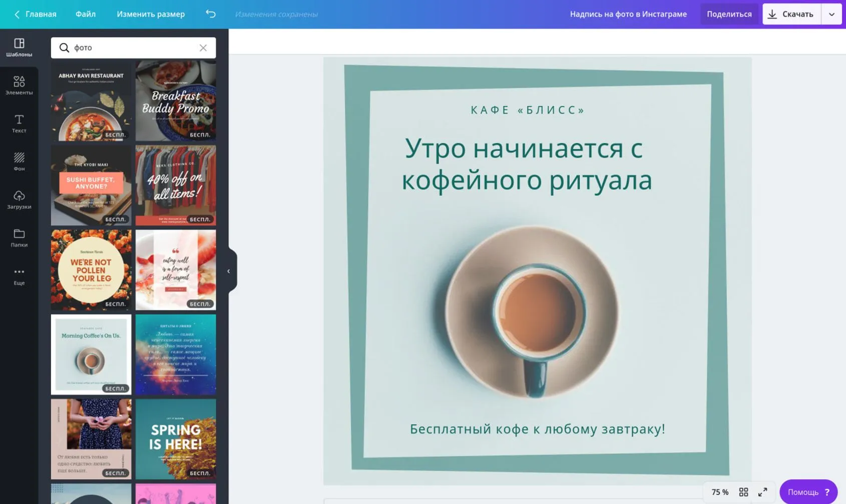Select the Morning Coffee's On Us template
846x504 pixels.
[91, 354]
